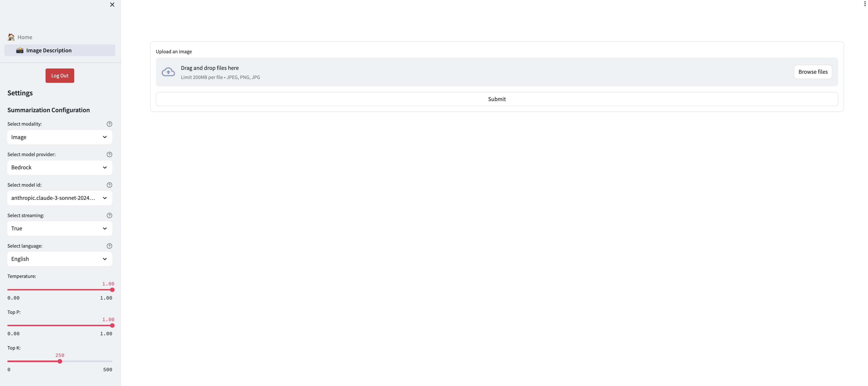Go to the Home page
Viewport: 868px width, 386px height.
25,37
